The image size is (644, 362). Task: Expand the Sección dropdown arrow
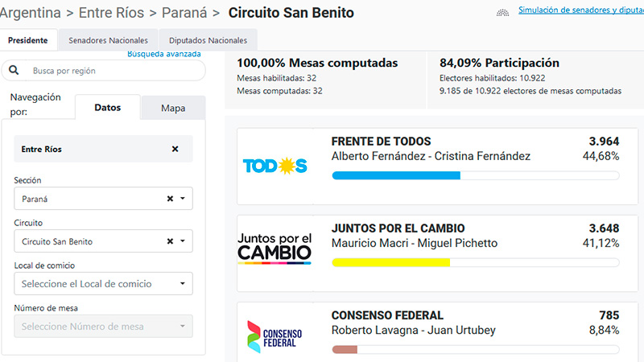pyautogui.click(x=183, y=199)
